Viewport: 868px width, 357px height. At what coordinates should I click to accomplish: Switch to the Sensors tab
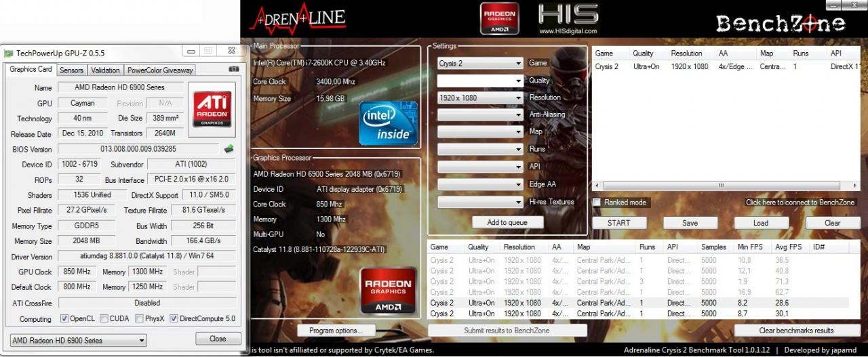point(71,70)
